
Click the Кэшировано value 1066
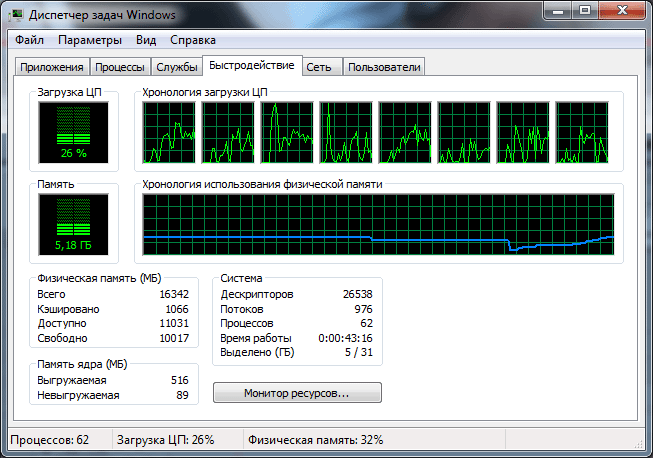(177, 309)
